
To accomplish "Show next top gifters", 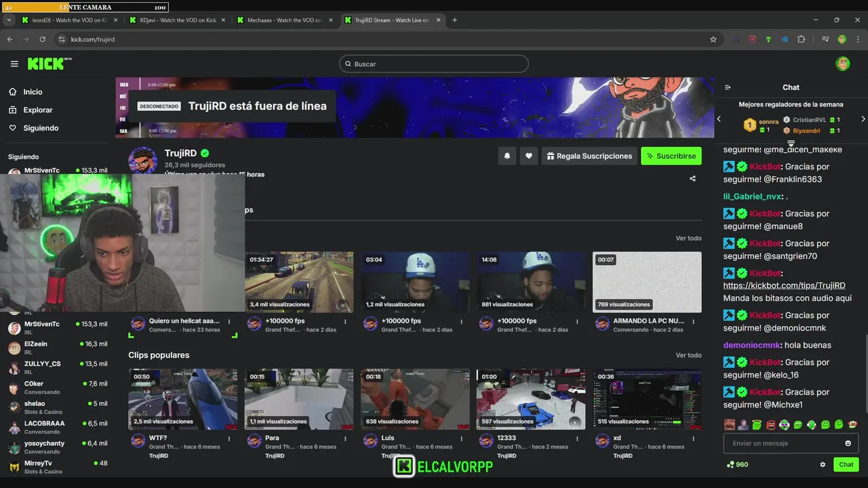I will coord(863,119).
